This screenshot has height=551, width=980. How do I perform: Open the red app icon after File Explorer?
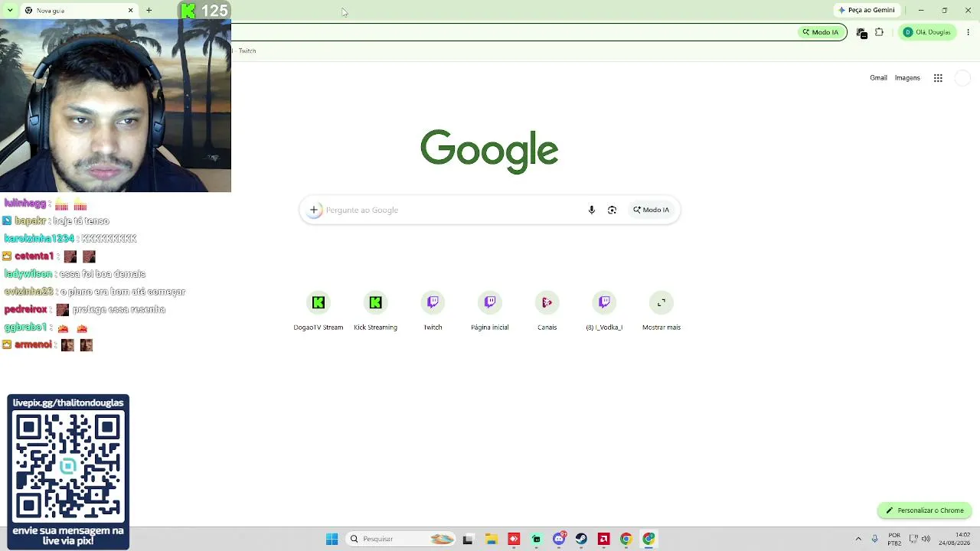click(514, 539)
